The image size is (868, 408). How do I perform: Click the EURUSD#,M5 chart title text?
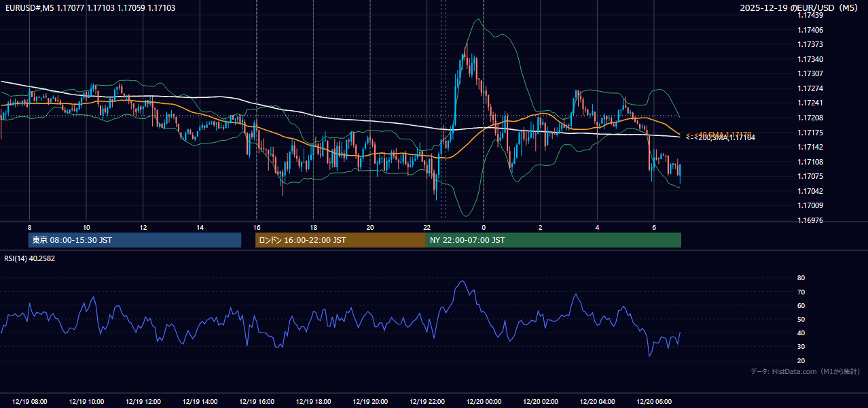90,8
